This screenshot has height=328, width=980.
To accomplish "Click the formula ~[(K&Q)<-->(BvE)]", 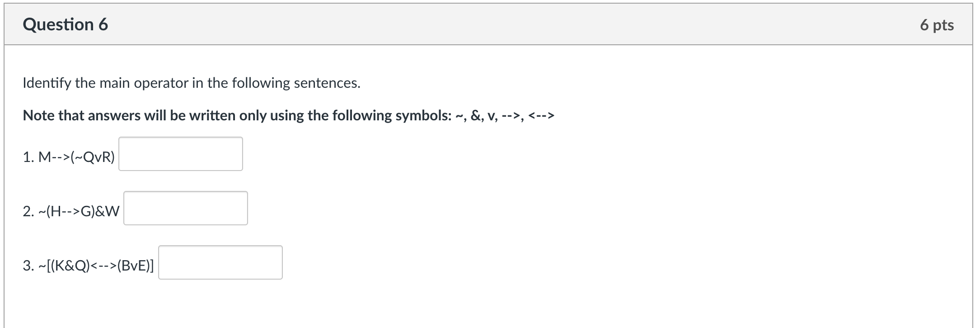I will tap(95, 265).
